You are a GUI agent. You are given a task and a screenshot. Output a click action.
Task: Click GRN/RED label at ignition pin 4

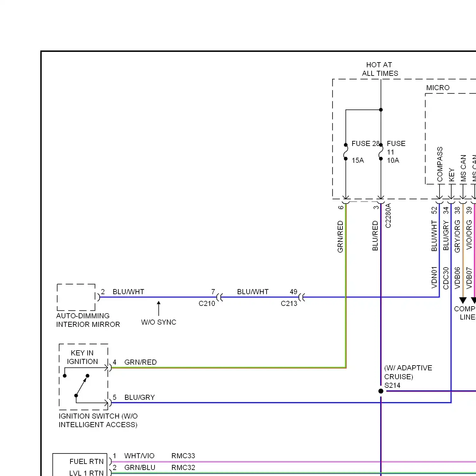[140, 362]
